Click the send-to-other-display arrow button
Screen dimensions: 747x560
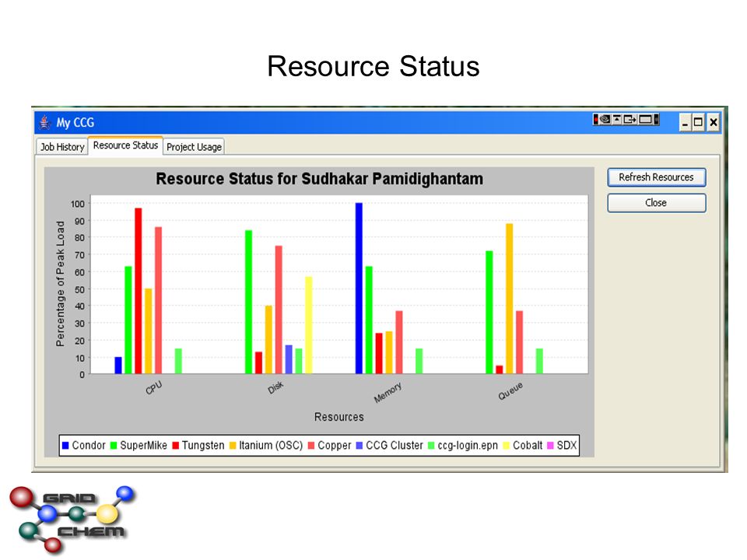(630, 119)
